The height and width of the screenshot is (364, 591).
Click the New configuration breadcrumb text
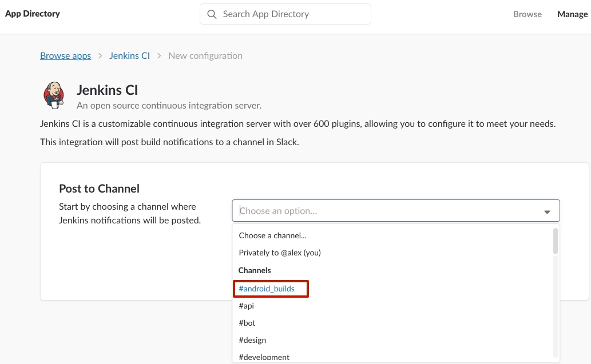(x=205, y=55)
